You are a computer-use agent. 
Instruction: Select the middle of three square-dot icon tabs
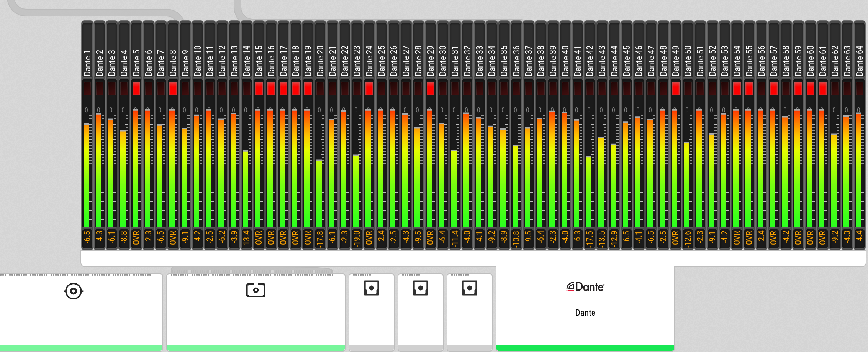tap(420, 288)
